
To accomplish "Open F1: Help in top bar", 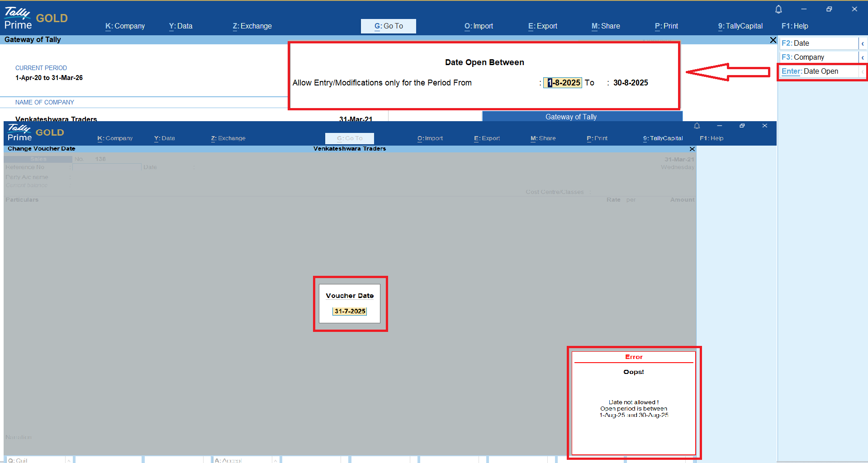I will (794, 26).
